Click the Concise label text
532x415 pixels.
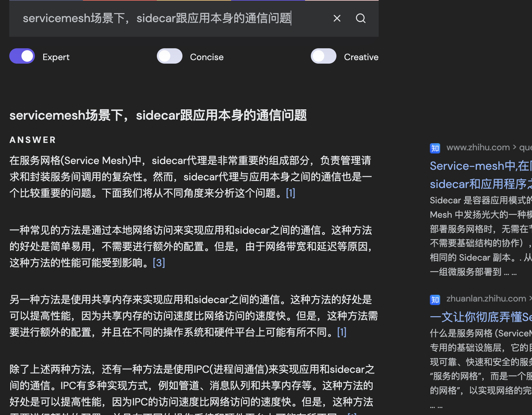tap(207, 57)
